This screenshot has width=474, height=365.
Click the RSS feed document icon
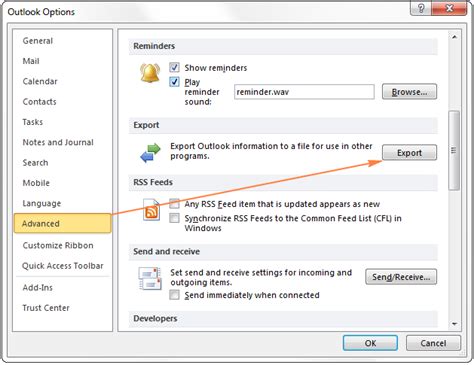[151, 210]
